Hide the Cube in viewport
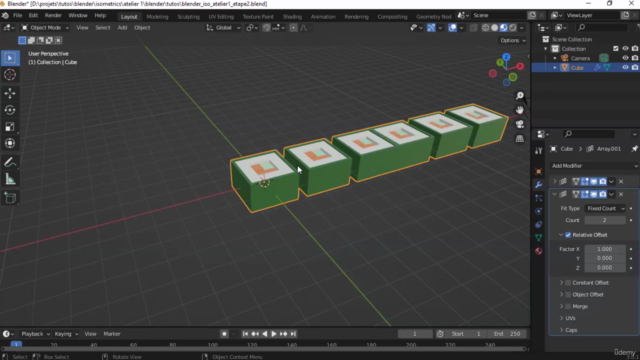This screenshot has width=640, height=360. point(625,68)
